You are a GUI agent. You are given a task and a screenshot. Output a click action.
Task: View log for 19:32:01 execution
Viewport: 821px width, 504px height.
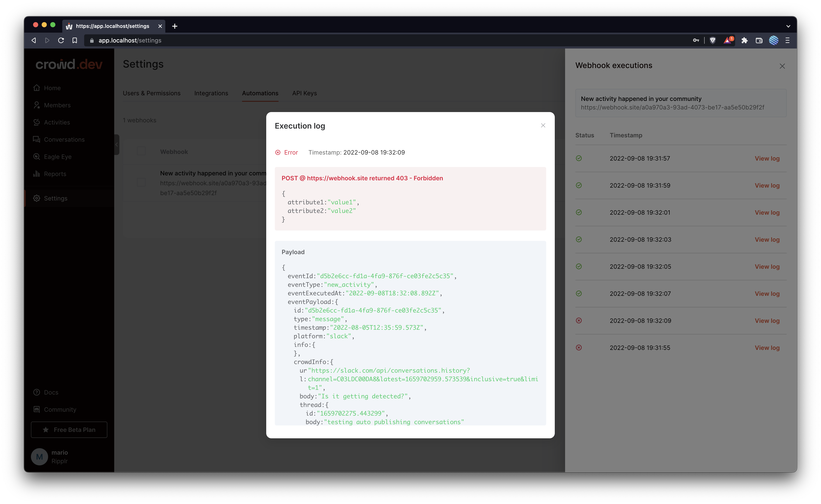click(767, 212)
